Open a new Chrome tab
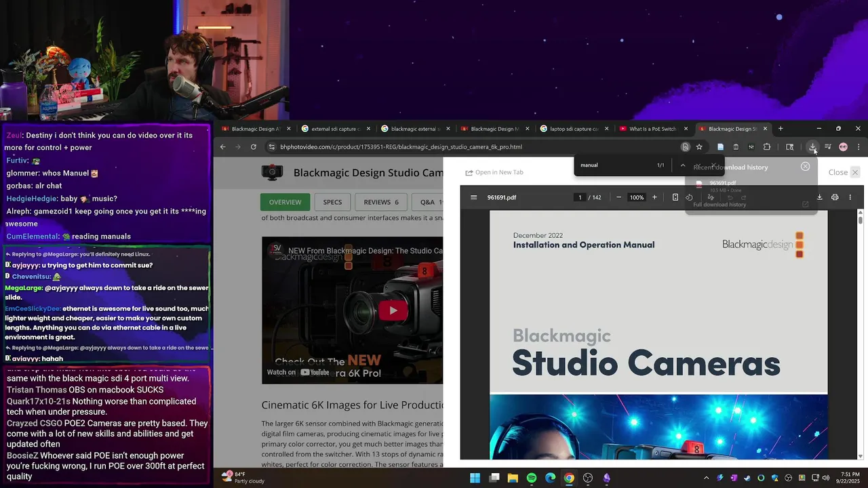Image resolution: width=868 pixels, height=488 pixels. click(781, 129)
